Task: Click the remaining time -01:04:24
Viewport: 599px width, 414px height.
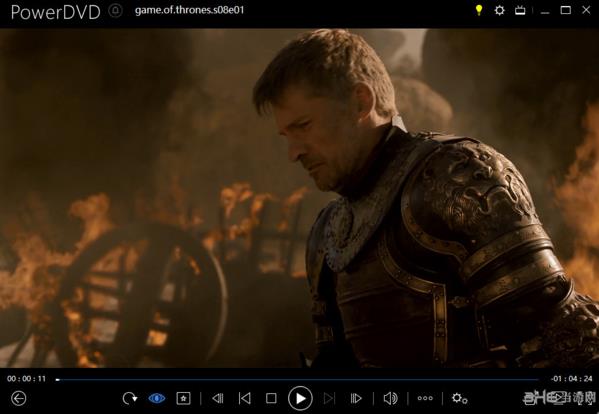Action: click(571, 379)
